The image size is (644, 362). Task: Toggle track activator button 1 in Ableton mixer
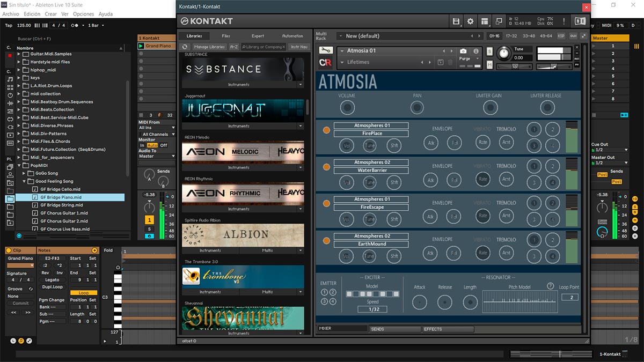[x=149, y=220]
